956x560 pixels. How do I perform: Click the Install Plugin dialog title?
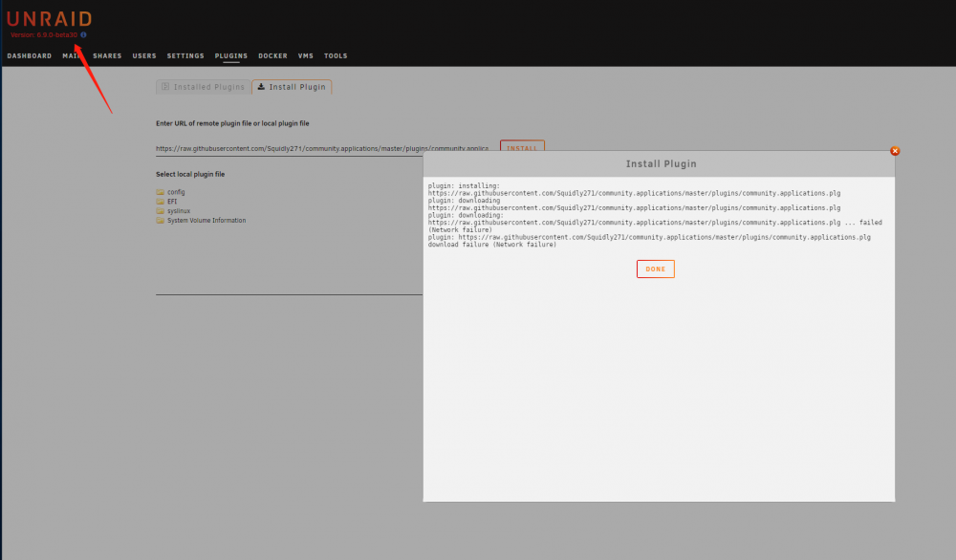click(x=661, y=164)
